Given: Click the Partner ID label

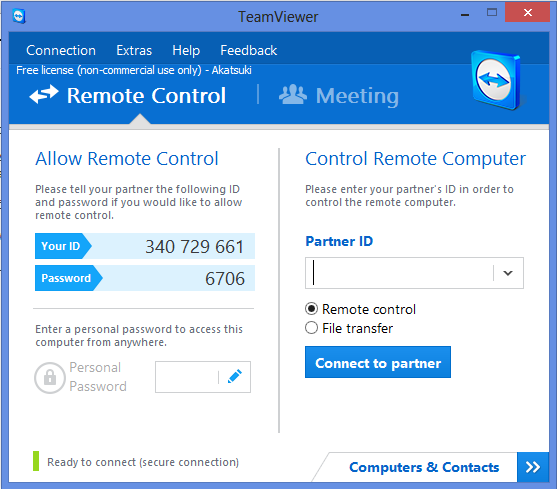Looking at the screenshot, I should click(339, 241).
